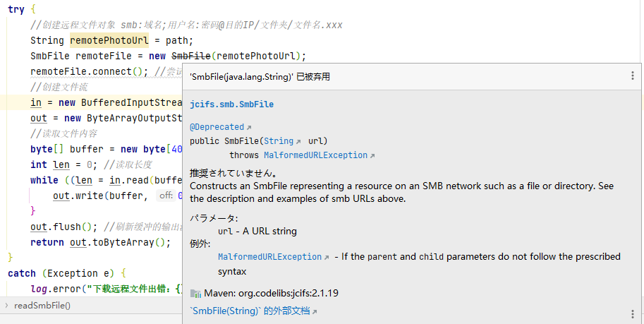Screen dimensions: 644x324
Task: Open the `SmbFile(String)` external documentation link
Action: (x=250, y=311)
